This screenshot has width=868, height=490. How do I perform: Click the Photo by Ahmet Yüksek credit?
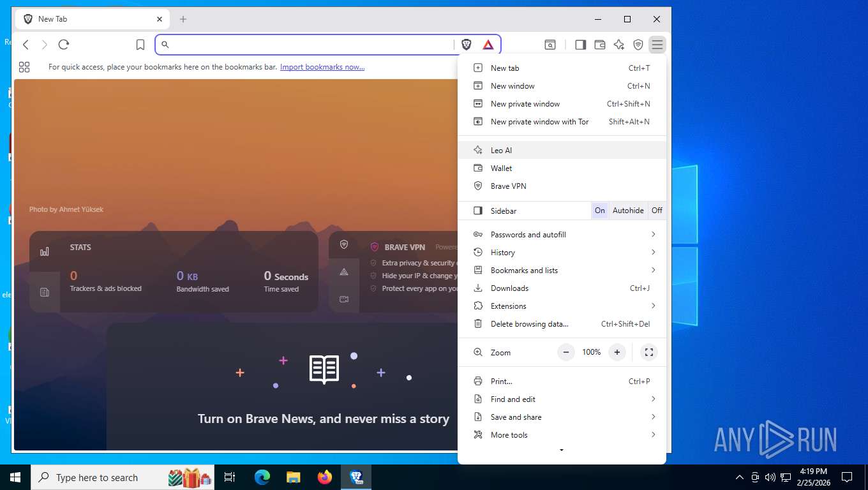click(x=66, y=209)
